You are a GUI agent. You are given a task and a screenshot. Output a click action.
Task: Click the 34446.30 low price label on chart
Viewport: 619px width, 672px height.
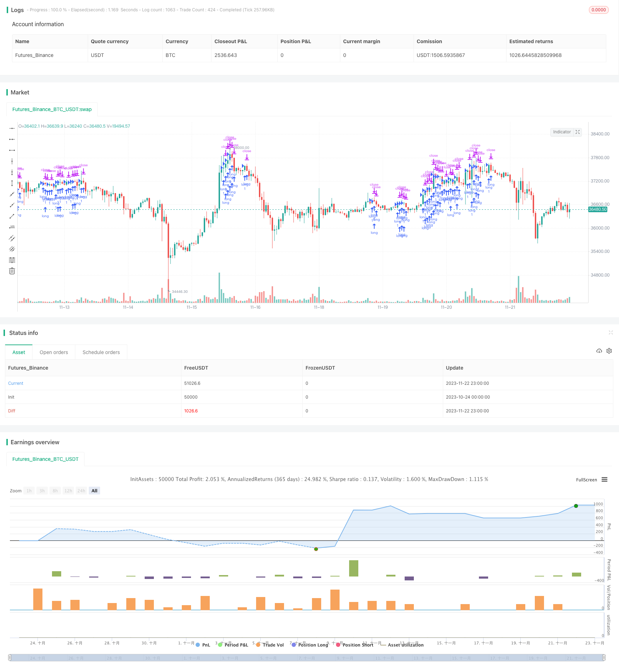(180, 292)
